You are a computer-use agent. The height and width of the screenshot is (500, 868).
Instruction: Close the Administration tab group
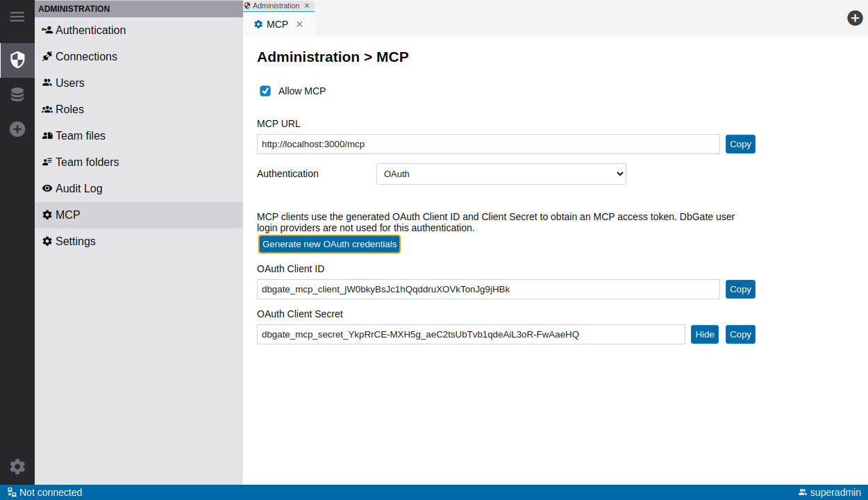click(307, 6)
